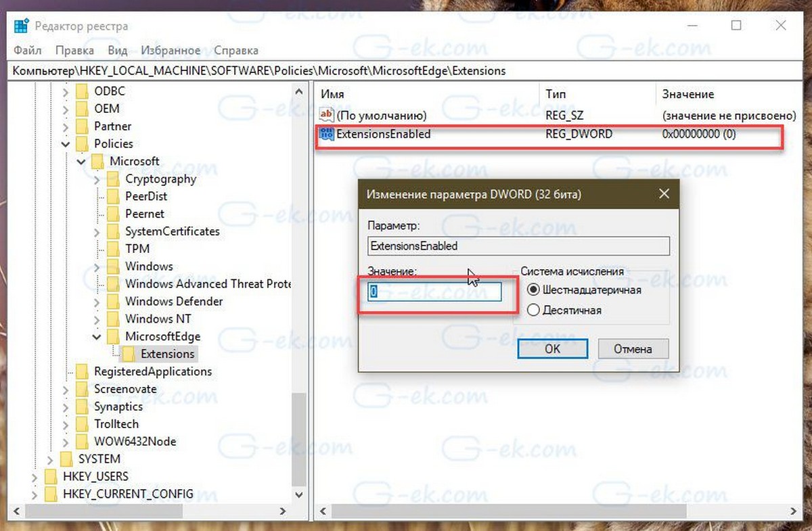Screen dimensions: 812x531
Task: Select the OEM folder icon
Action: 83,109
